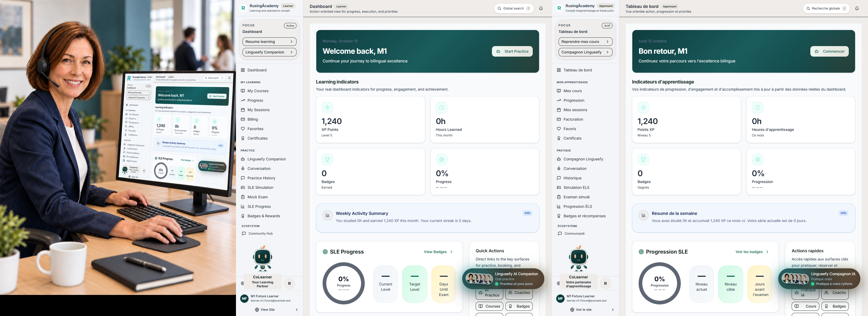868x316 pixels.
Task: Click the lightning icon on the XP Points card
Action: [x=327, y=107]
